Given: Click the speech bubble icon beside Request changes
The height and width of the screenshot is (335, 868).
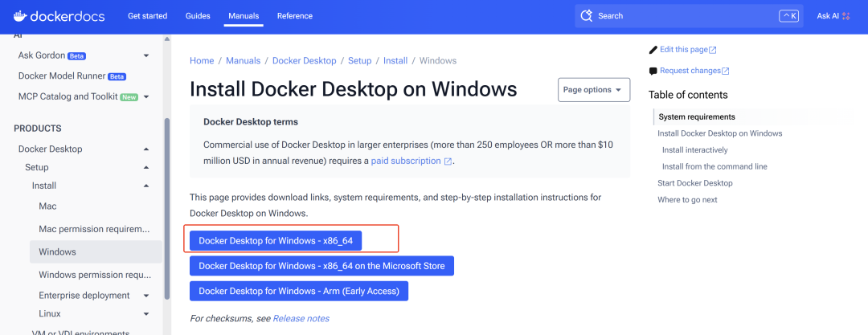Looking at the screenshot, I should [653, 71].
